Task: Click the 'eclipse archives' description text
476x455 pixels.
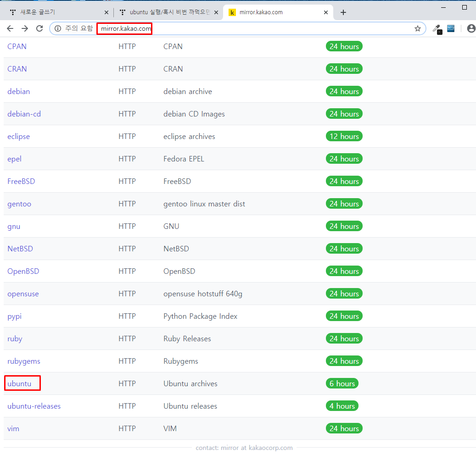Action: click(189, 137)
